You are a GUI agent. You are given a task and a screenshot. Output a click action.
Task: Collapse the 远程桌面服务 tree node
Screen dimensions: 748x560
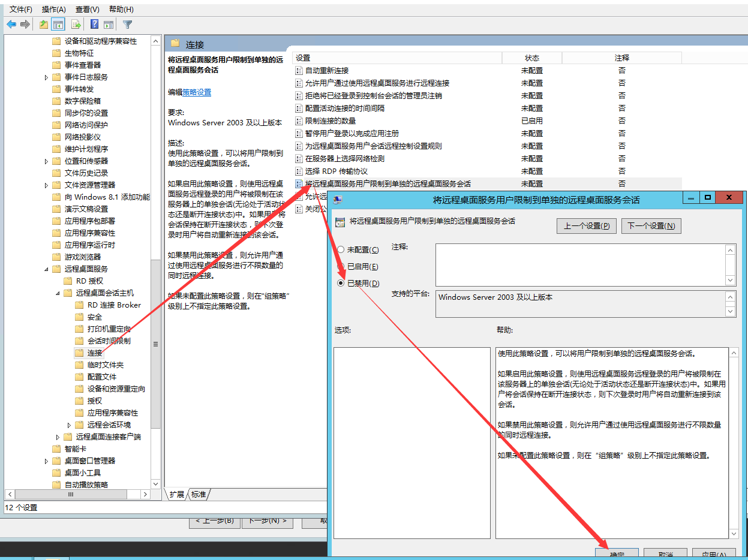(47, 269)
